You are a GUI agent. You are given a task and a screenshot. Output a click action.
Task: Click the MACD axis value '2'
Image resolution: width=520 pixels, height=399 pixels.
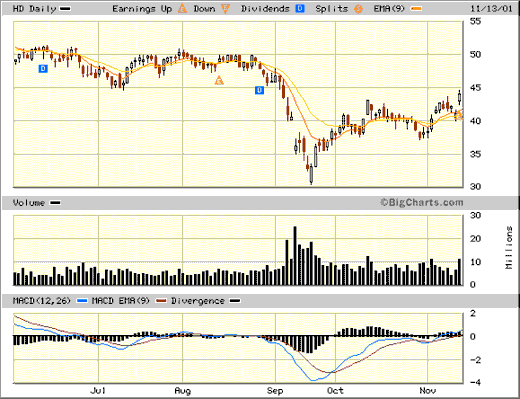pos(473,313)
